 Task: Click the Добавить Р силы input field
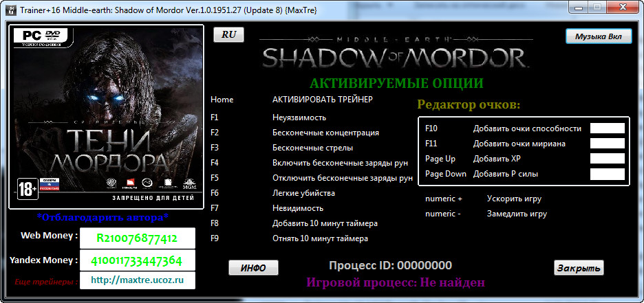(608, 174)
